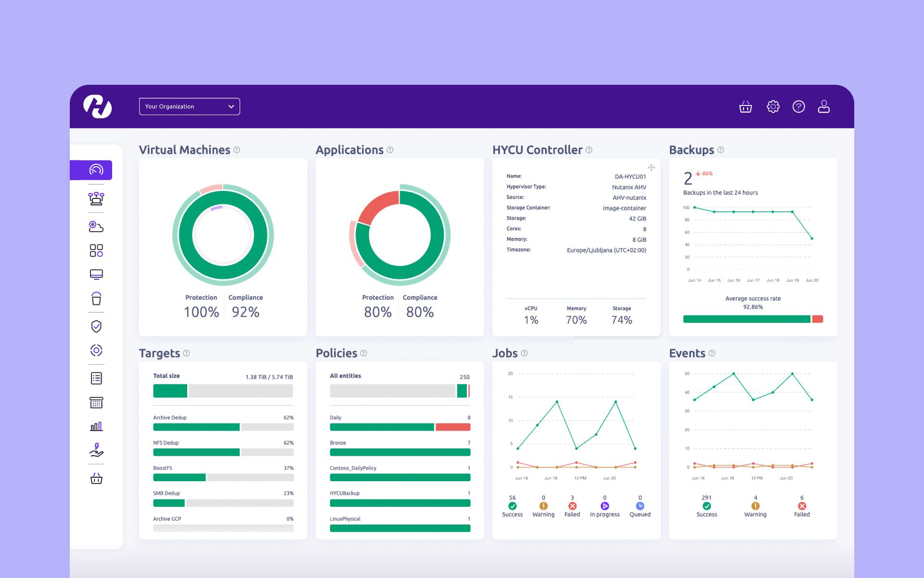This screenshot has width=924, height=578.
Task: Click Applications help info icon
Action: pos(390,150)
